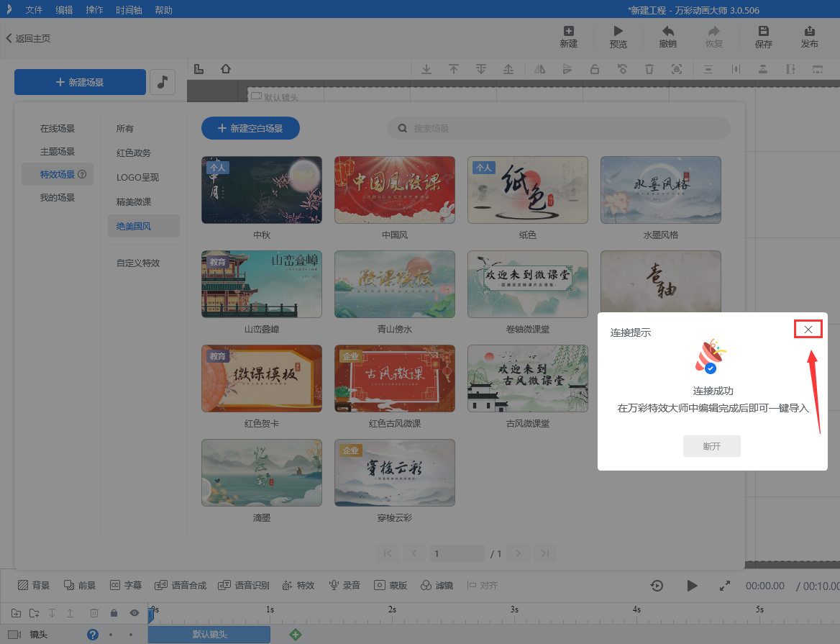This screenshot has height=644, width=840.
Task: Click the lock icon on canvas toolbar
Action: coord(595,69)
